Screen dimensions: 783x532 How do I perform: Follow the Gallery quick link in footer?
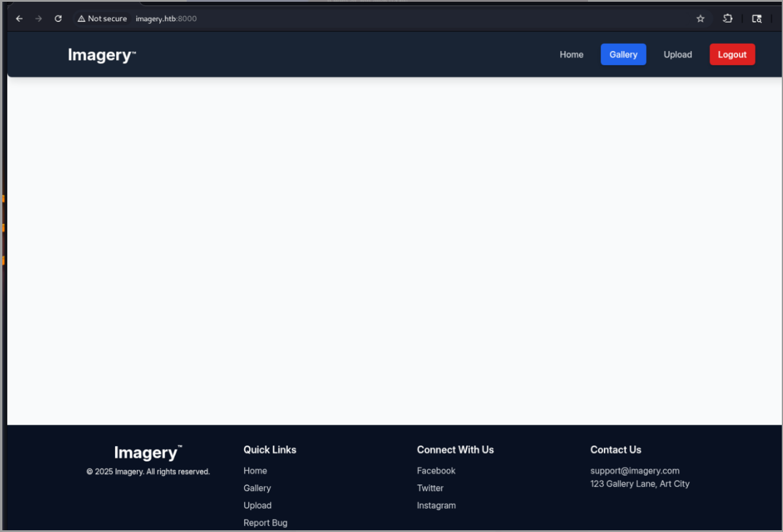click(x=257, y=488)
